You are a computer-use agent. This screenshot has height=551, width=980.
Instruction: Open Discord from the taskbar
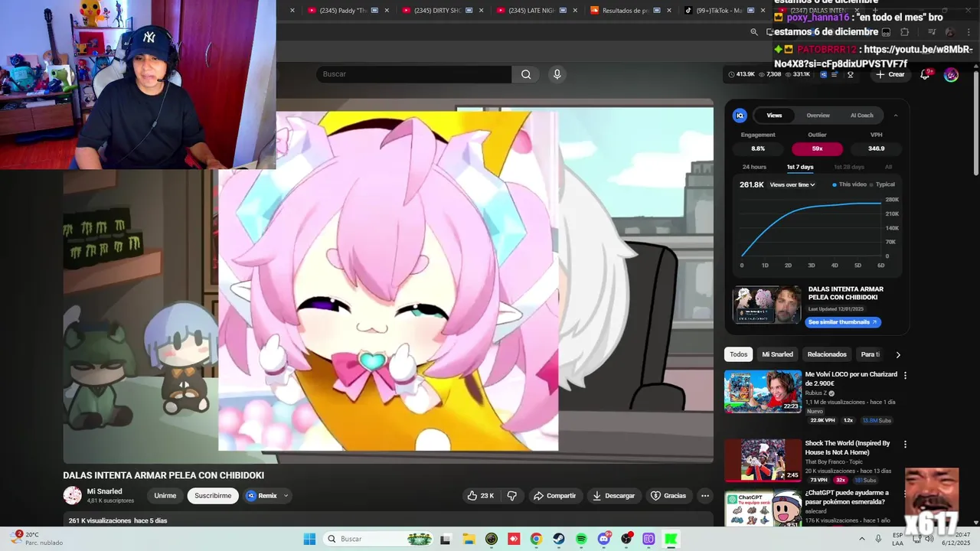click(604, 539)
